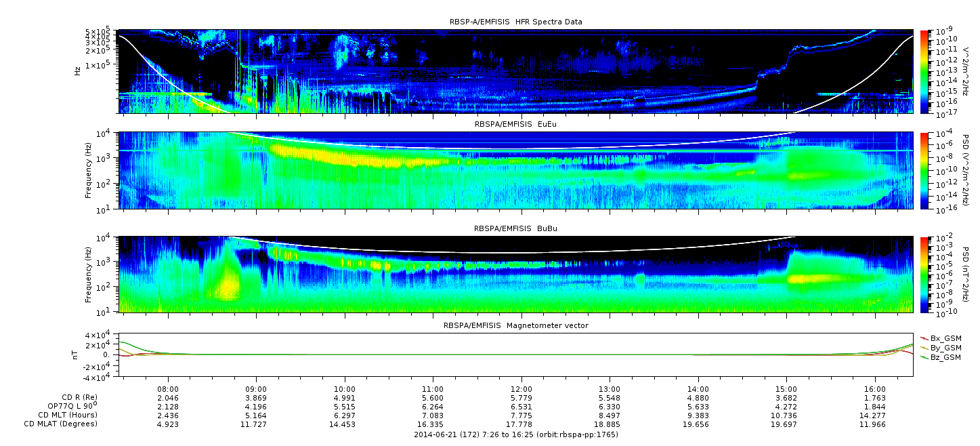This screenshot has height=446, width=980.
Task: Click the 08:00 time axis label
Action: [x=168, y=389]
